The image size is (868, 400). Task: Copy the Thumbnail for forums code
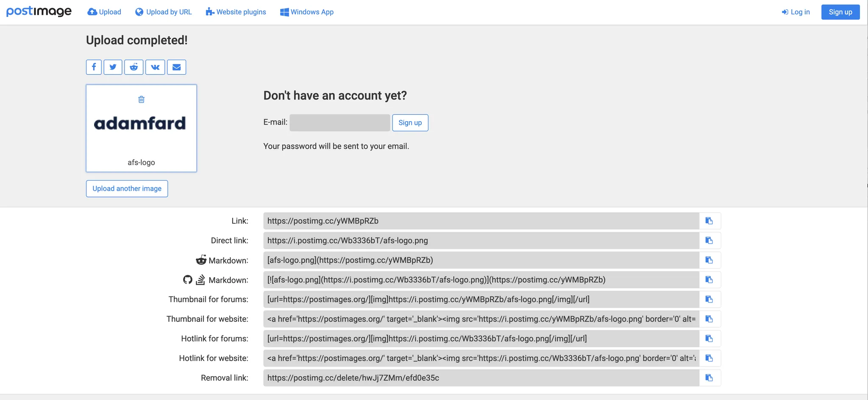coord(709,299)
